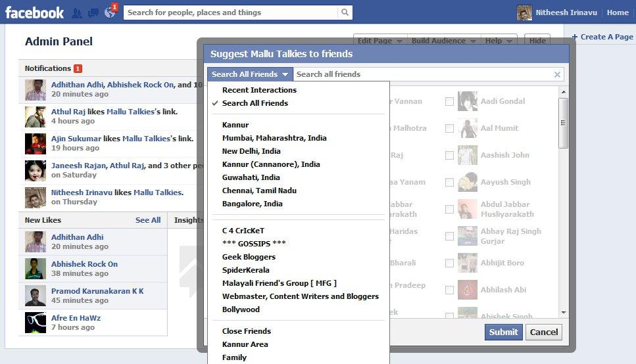636x364 pixels.
Task: Choose Guwahati, India filter
Action: (251, 177)
